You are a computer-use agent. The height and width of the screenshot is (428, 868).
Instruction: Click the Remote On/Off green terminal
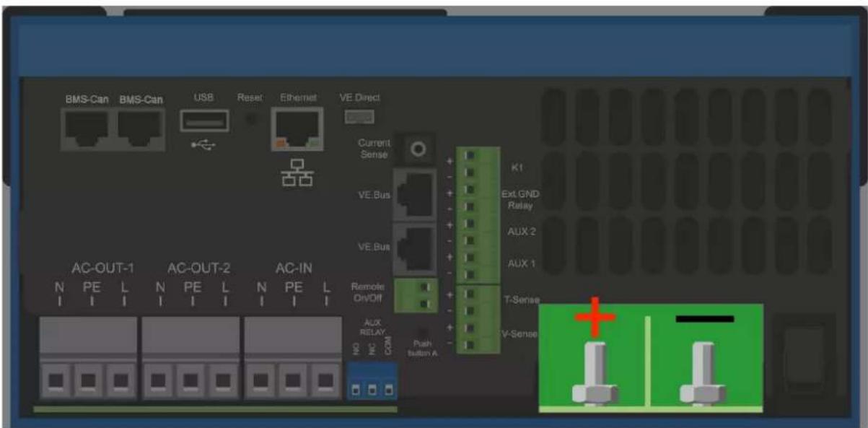tap(414, 295)
